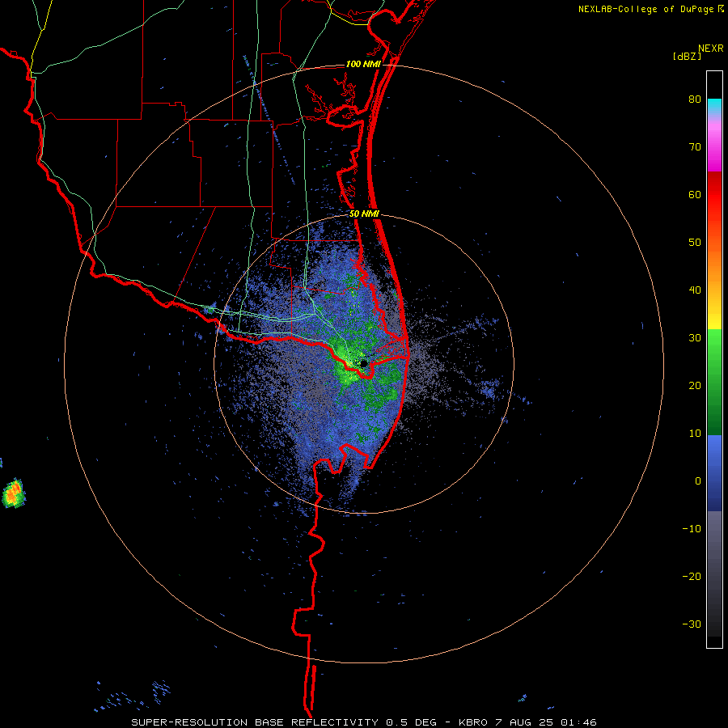The width and height of the screenshot is (728, 728).
Task: Click the 80 dBZ scale value
Action: (695, 99)
